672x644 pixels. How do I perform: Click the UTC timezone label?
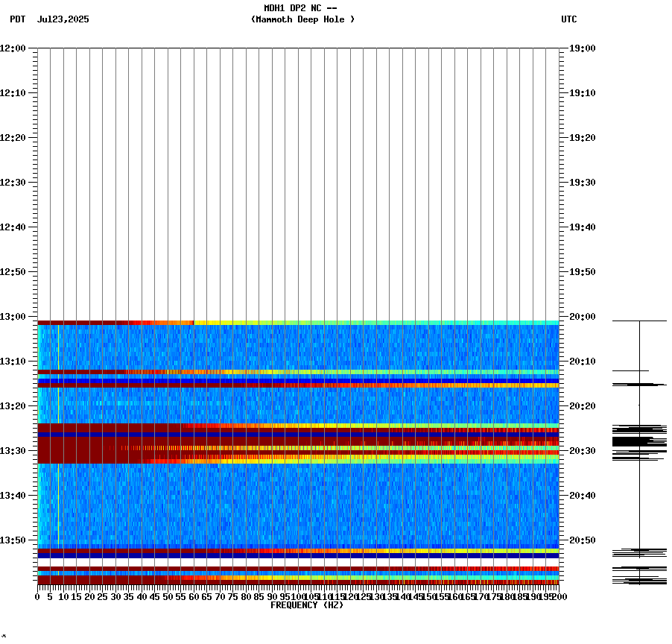click(568, 20)
